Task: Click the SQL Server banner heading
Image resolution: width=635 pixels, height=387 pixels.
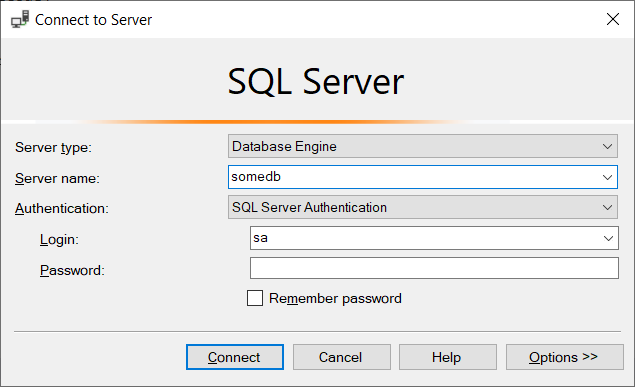Action: pyautogui.click(x=316, y=82)
